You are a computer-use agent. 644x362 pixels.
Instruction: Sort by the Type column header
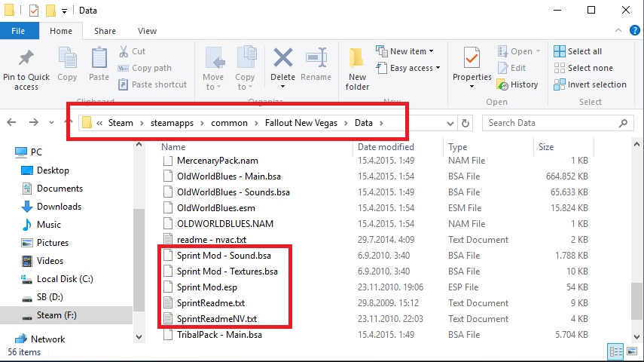(x=457, y=147)
